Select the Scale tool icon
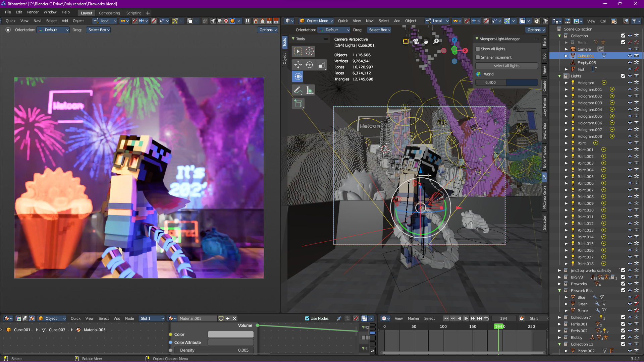Image resolution: width=644 pixels, height=362 pixels. [x=321, y=65]
